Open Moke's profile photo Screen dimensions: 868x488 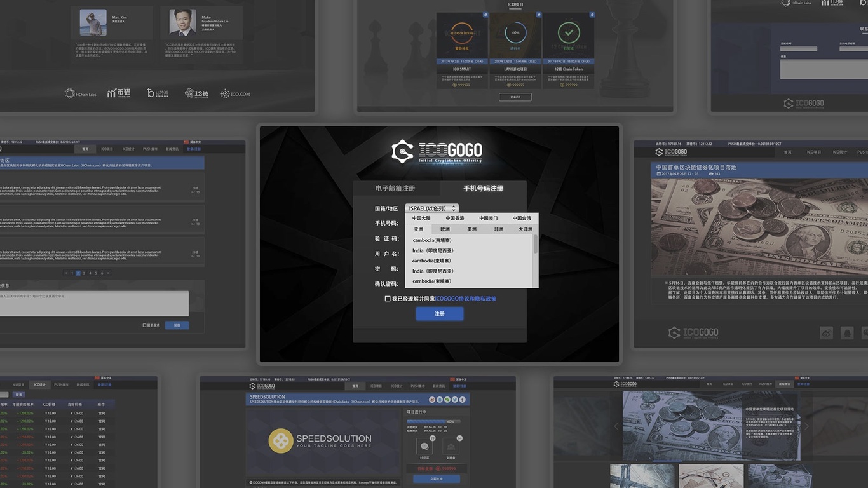(183, 22)
